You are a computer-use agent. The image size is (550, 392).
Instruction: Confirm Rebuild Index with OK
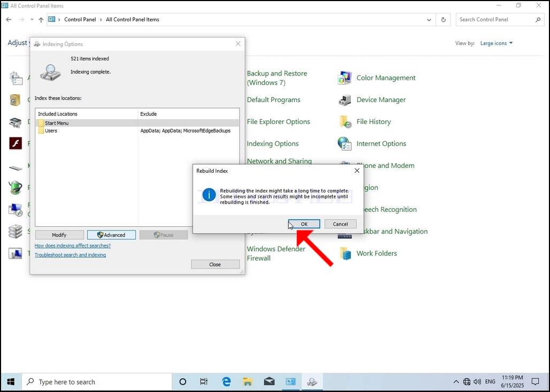tap(304, 224)
